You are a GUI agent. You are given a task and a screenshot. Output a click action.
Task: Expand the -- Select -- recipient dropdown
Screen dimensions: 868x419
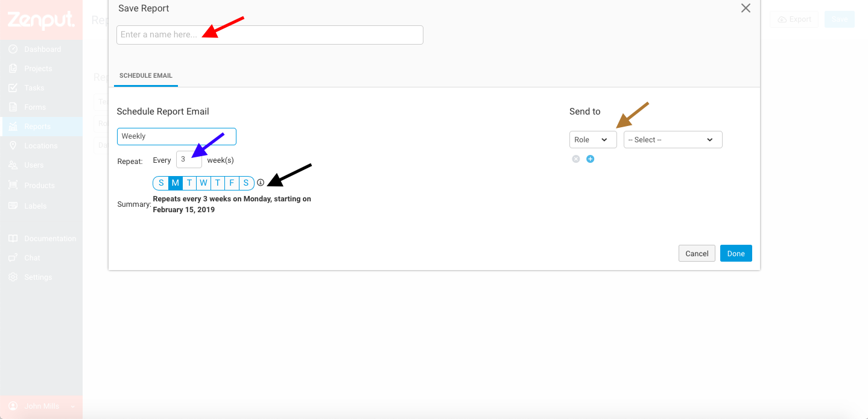(672, 139)
